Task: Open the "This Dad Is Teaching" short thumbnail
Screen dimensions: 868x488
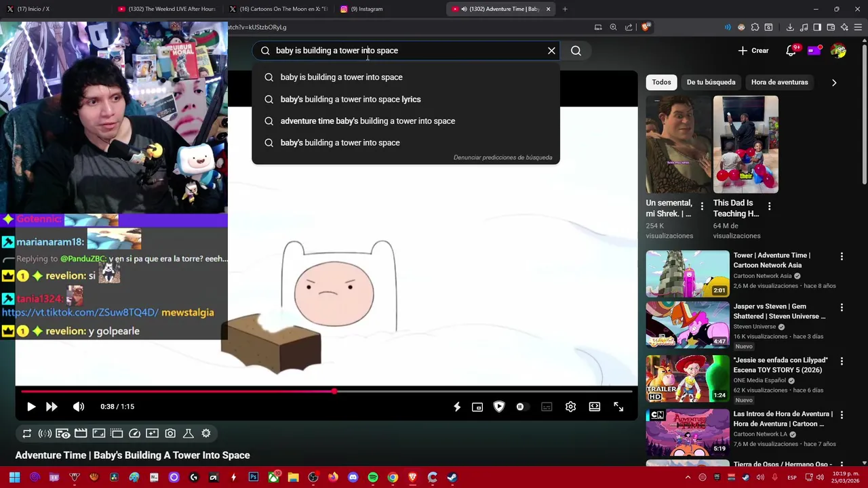Action: coord(745,144)
